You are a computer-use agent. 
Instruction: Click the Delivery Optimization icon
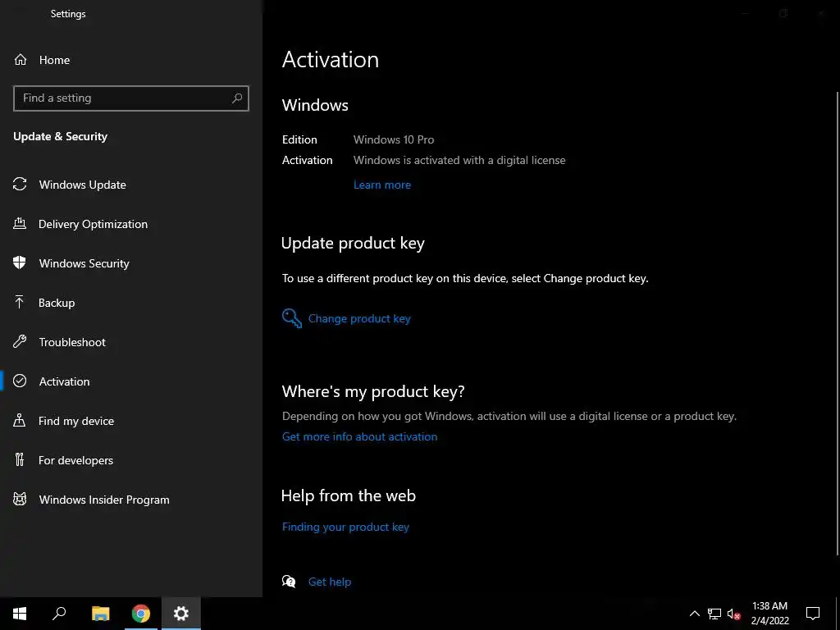click(20, 223)
